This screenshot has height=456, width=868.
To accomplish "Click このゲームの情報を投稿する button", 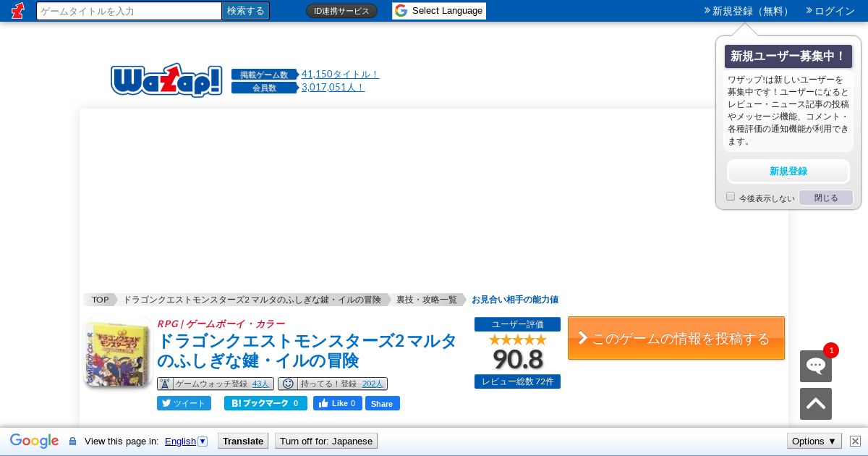I will (x=676, y=338).
